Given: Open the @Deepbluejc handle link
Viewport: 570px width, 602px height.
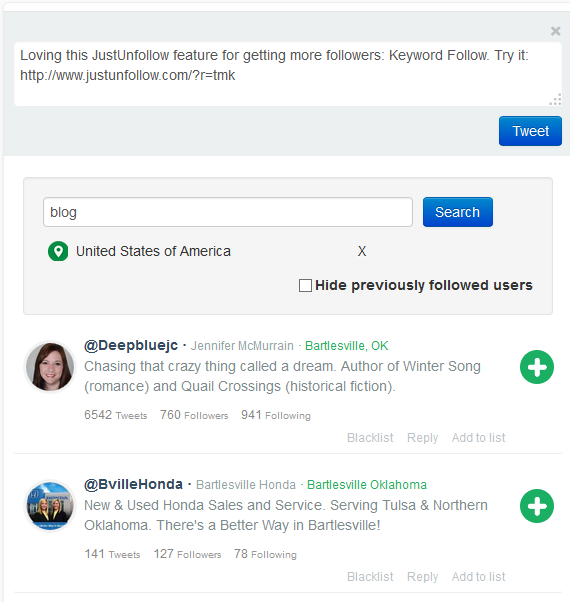Looking at the screenshot, I should (x=131, y=346).
